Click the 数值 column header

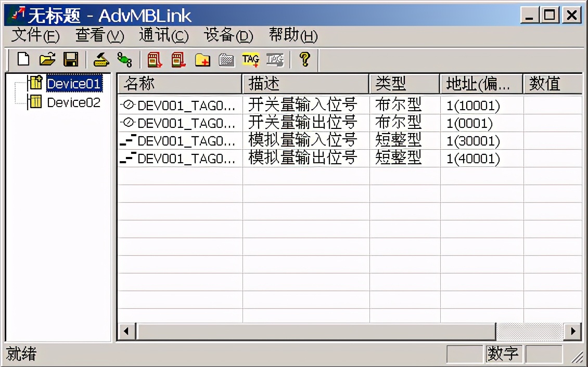(553, 84)
